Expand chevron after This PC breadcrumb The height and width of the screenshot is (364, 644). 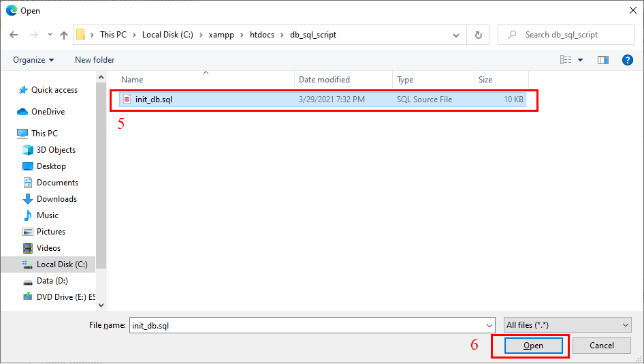[x=134, y=35]
